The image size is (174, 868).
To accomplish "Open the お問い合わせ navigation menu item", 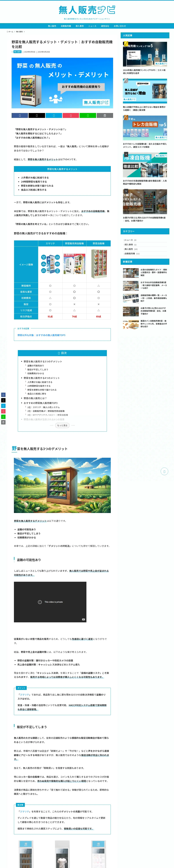I will (120, 26).
